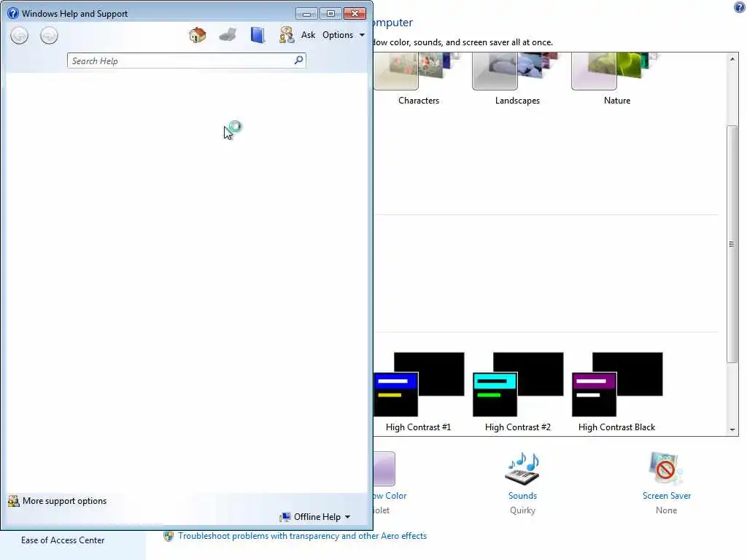747x560 pixels.
Task: Click the Ask label in Help toolbar
Action: [x=309, y=35]
